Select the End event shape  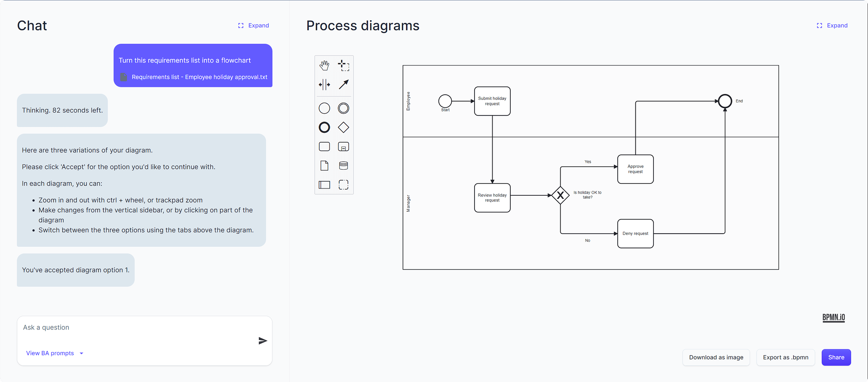tap(324, 127)
